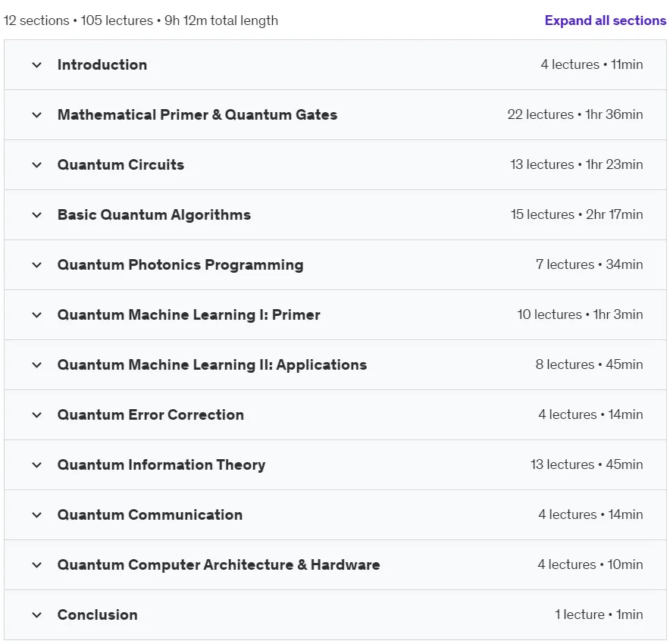Image resolution: width=670 pixels, height=644 pixels.
Task: Open the Quantum Circuits section title
Action: [x=121, y=165]
